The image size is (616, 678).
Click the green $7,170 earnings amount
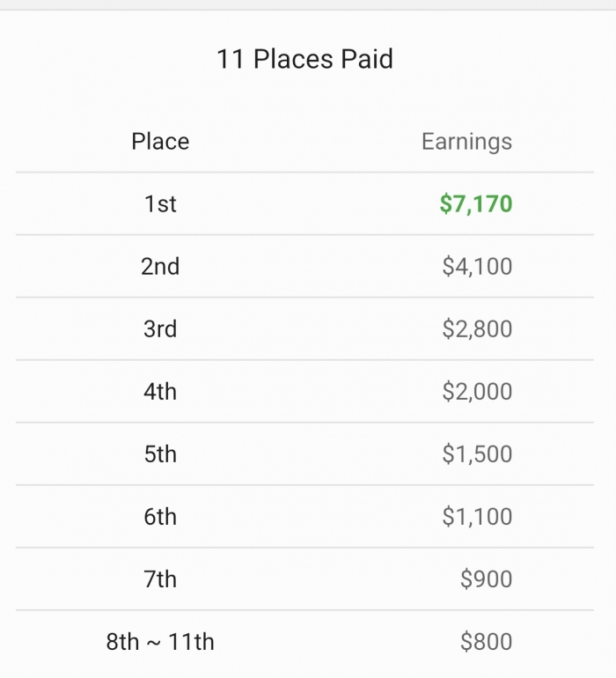pyautogui.click(x=476, y=204)
